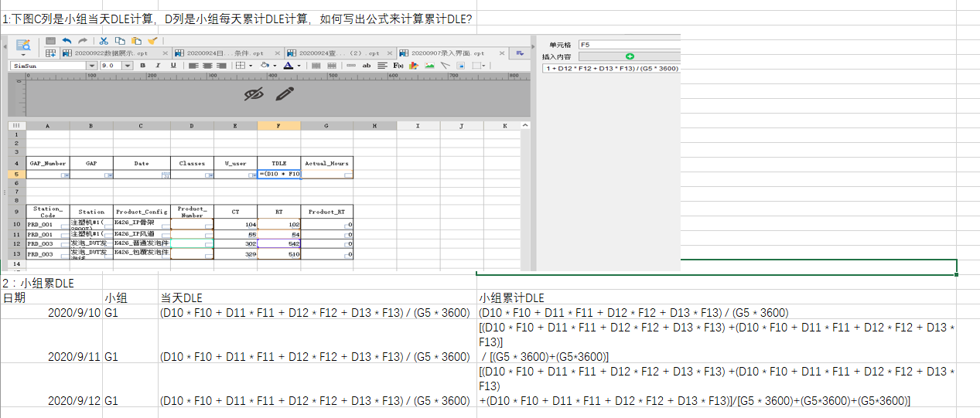
Task: Open date picker widget under Date cell
Action: (165, 175)
